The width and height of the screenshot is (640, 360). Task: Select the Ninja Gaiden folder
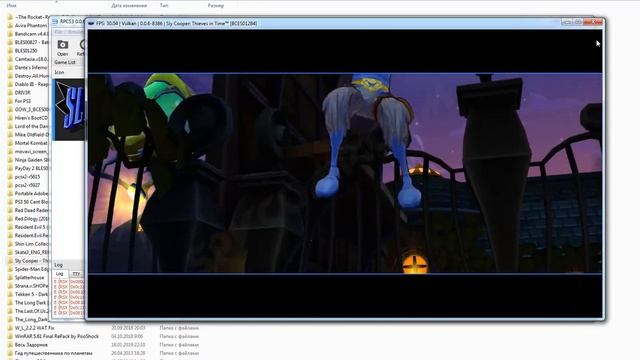pyautogui.click(x=31, y=160)
